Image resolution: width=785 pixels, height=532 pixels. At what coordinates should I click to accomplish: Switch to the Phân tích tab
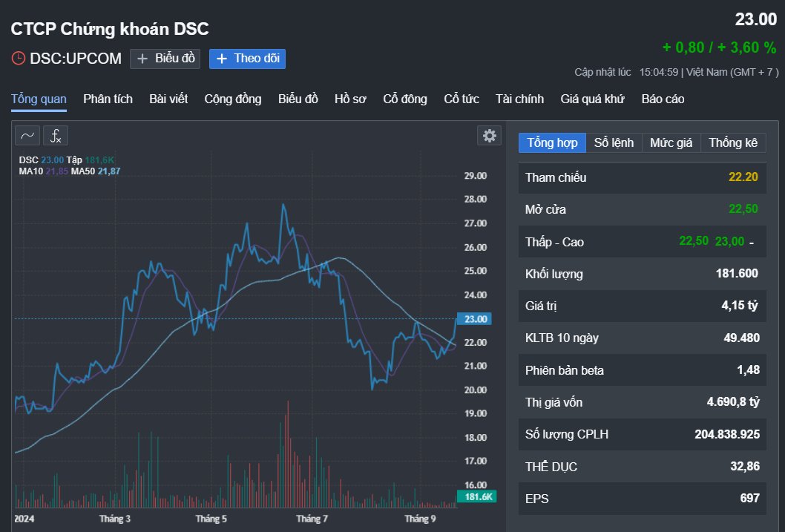pyautogui.click(x=108, y=99)
